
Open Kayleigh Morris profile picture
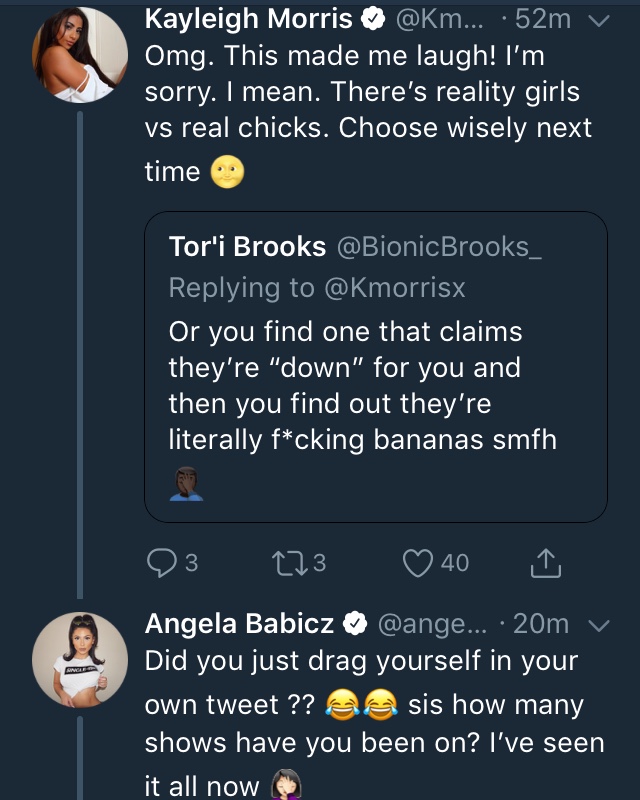click(80, 55)
